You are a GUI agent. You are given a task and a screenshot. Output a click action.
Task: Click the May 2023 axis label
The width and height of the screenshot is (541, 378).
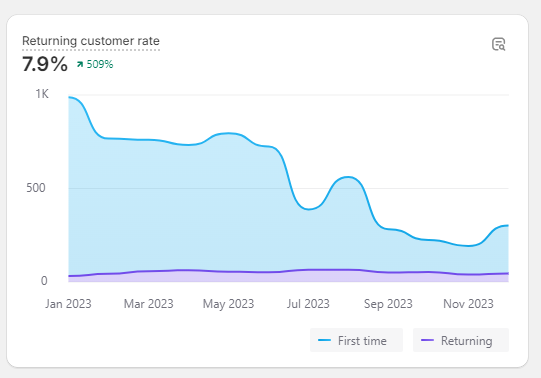pos(228,304)
